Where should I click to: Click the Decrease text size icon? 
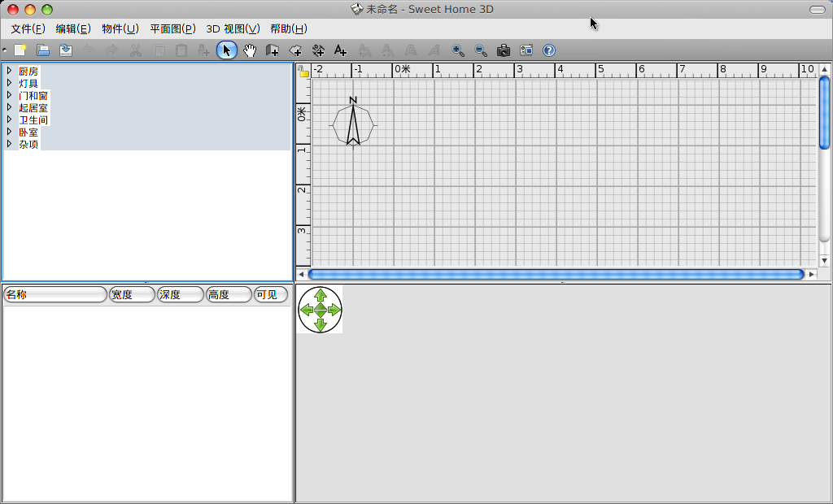[x=388, y=50]
